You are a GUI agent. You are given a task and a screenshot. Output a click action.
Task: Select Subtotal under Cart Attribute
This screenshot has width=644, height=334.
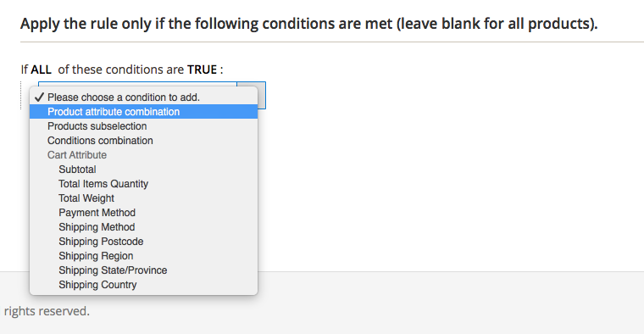click(x=143, y=170)
